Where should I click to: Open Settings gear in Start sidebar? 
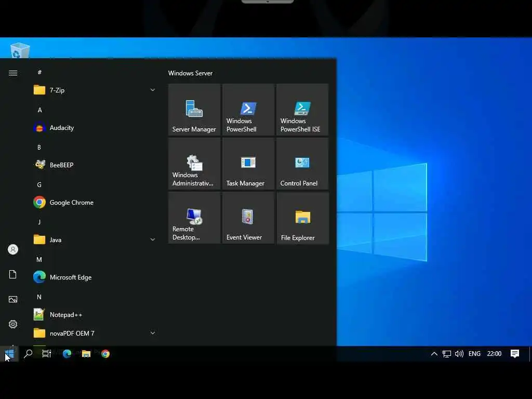coord(13,324)
